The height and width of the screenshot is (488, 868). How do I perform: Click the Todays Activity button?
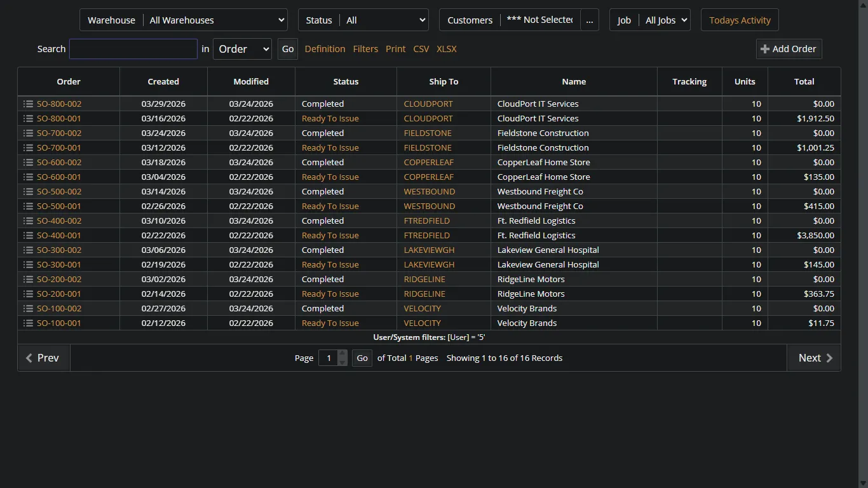tap(740, 20)
